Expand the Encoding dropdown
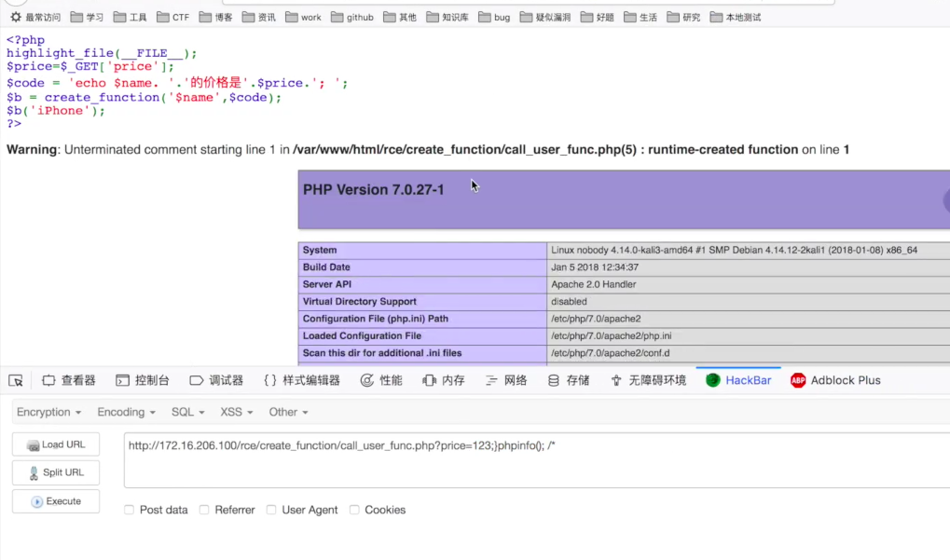Image resolution: width=950 pixels, height=560 pixels. pos(126,412)
